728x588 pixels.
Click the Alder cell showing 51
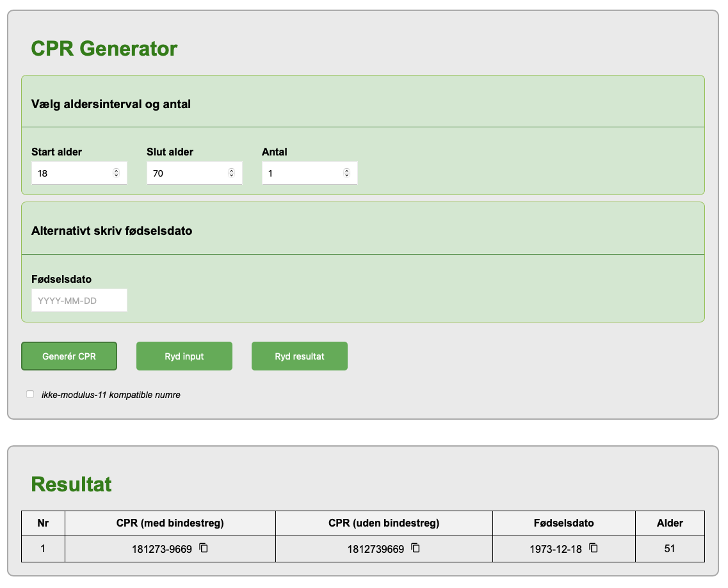670,549
